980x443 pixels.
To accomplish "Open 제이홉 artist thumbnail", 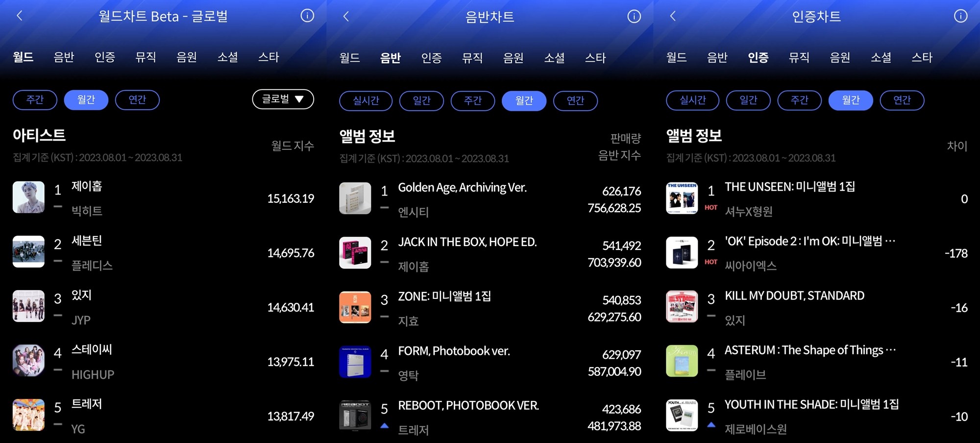I will click(28, 197).
